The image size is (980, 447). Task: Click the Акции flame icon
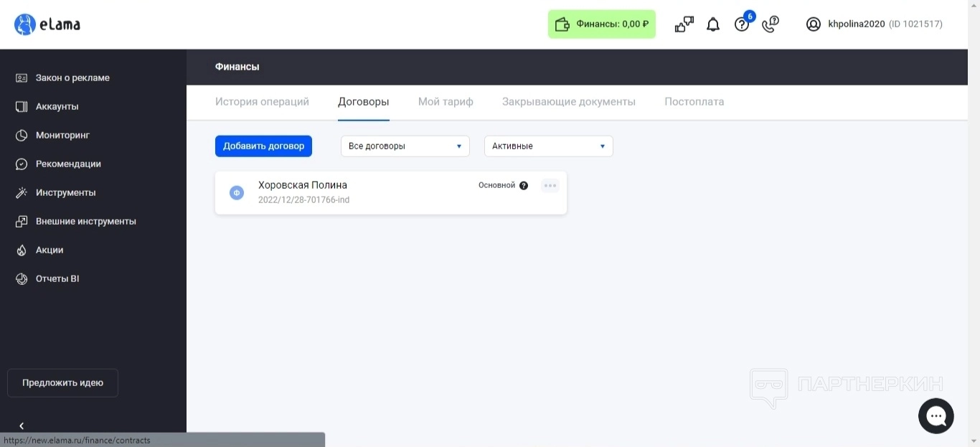pos(22,250)
